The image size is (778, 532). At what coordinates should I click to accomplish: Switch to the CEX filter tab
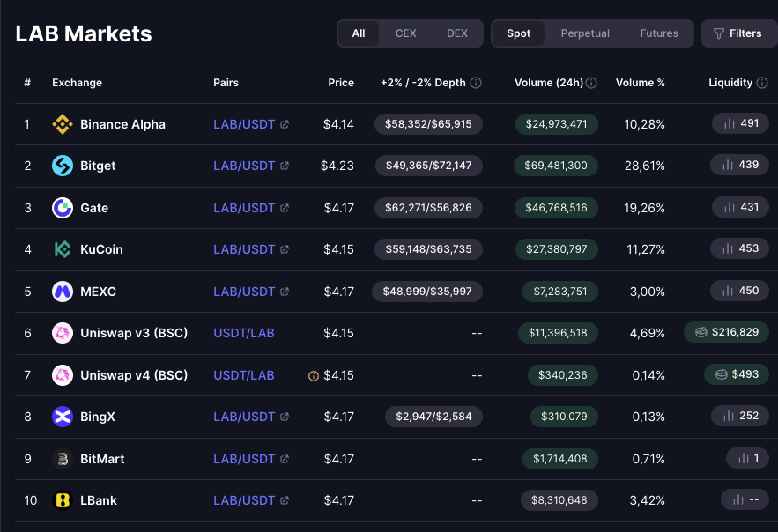tap(406, 33)
